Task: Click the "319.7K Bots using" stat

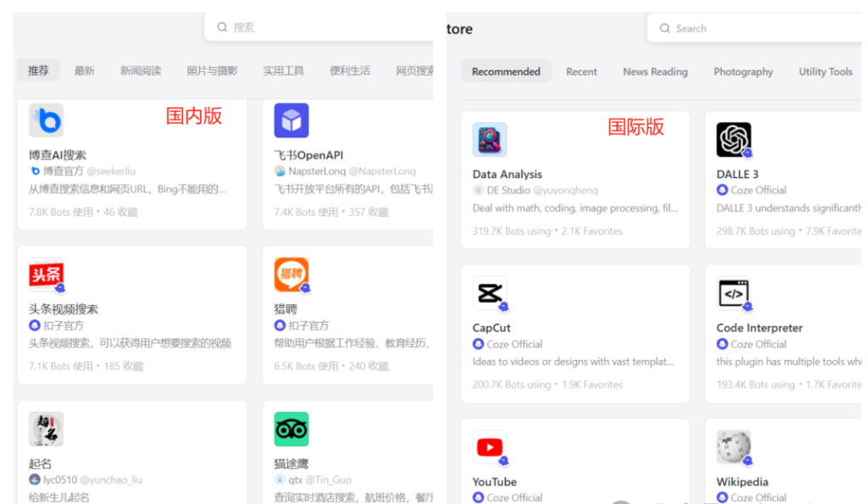Action: click(511, 231)
